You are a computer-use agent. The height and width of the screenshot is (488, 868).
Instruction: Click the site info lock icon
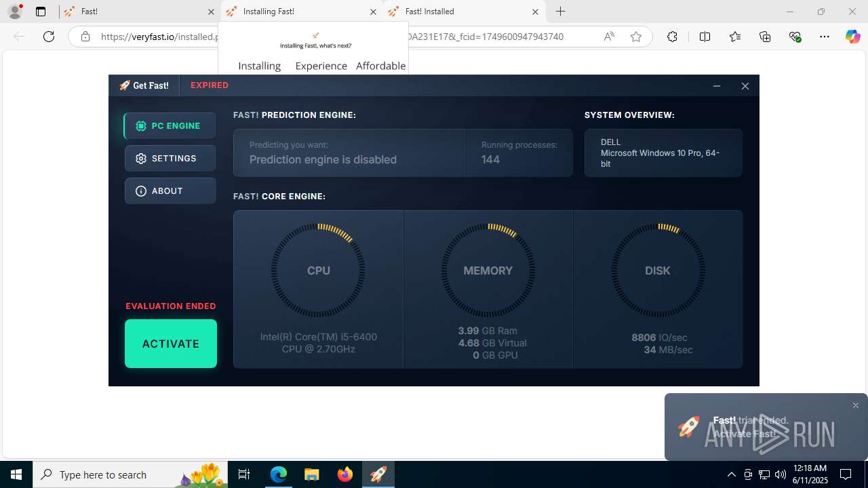point(85,37)
